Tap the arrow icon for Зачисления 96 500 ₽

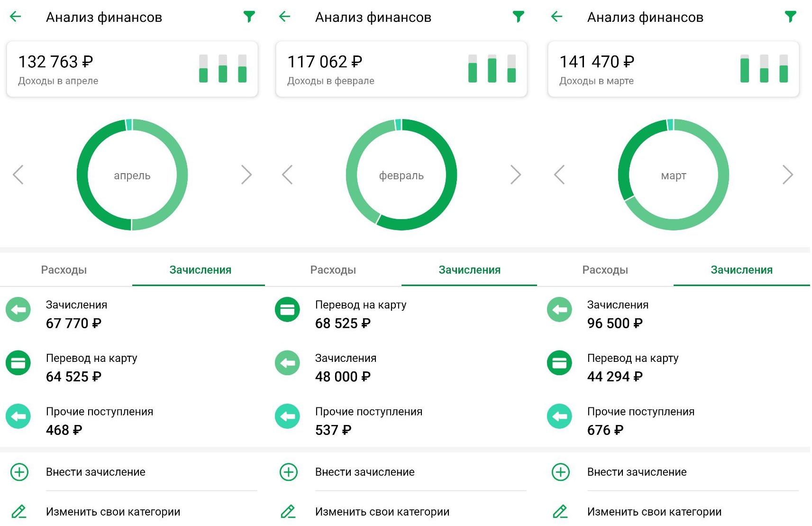(559, 310)
